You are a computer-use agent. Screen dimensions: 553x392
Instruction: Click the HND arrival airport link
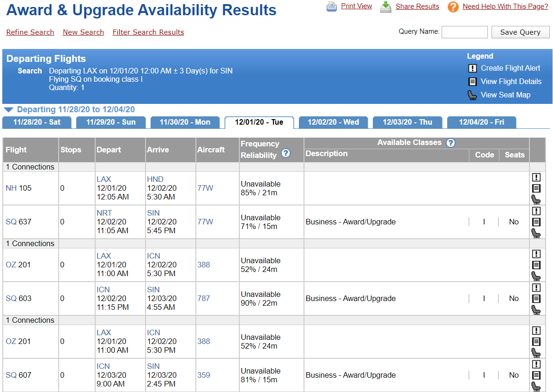[155, 180]
